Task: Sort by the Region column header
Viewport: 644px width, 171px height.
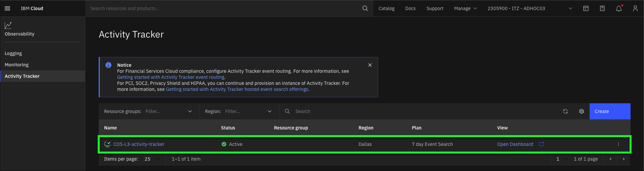Action: [x=366, y=128]
